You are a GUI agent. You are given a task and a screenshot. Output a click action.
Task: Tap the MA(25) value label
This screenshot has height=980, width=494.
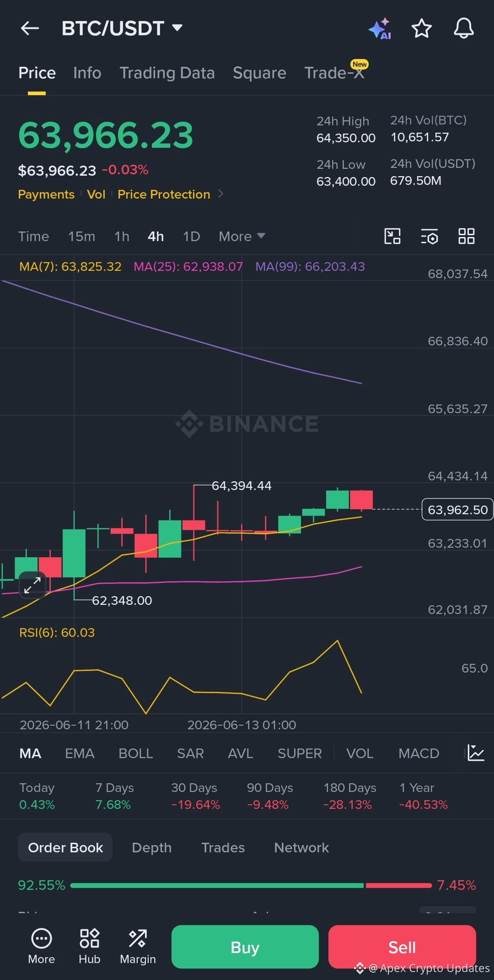pos(188,266)
